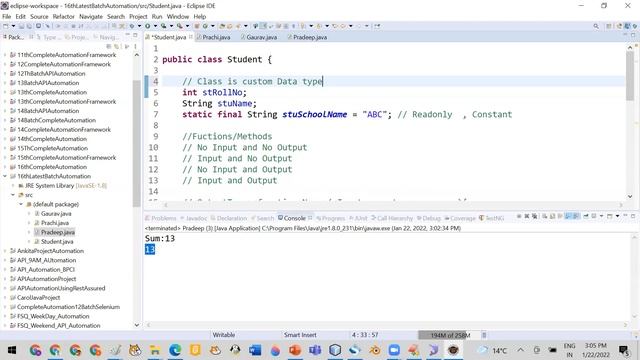Open the Problems view tab
This screenshot has width=640, height=360.
[160, 218]
